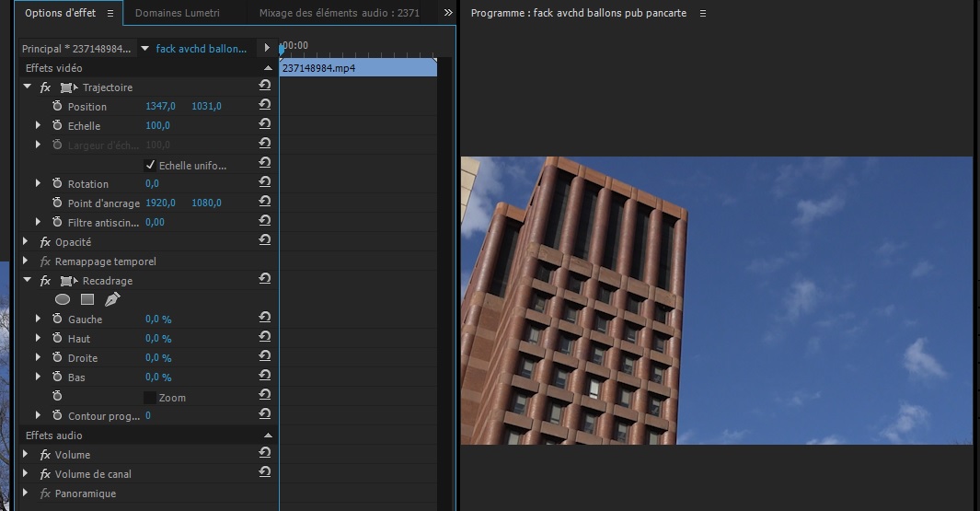Expand the Remappage temporel effect

tap(27, 261)
